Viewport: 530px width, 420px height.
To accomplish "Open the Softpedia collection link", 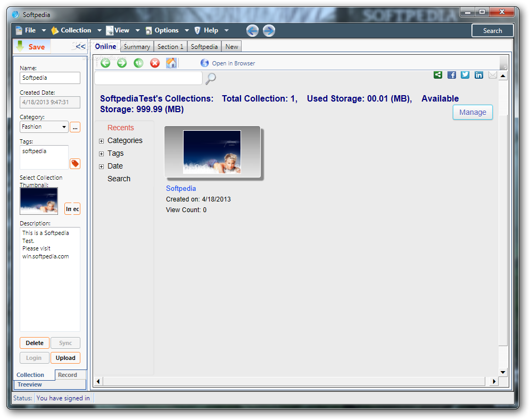I will tap(181, 188).
